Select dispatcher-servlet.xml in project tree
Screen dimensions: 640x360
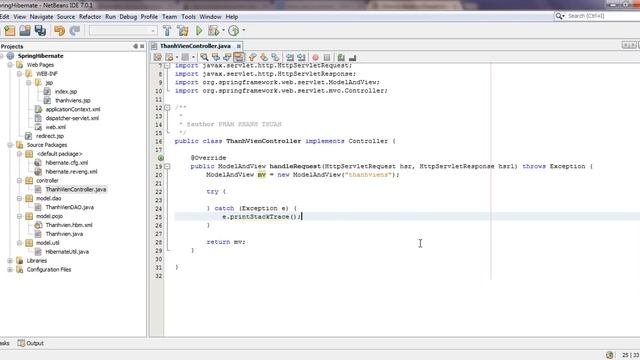pyautogui.click(x=72, y=118)
